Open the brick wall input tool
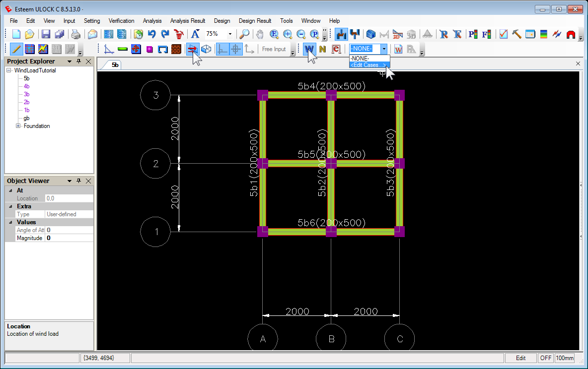 176,49
